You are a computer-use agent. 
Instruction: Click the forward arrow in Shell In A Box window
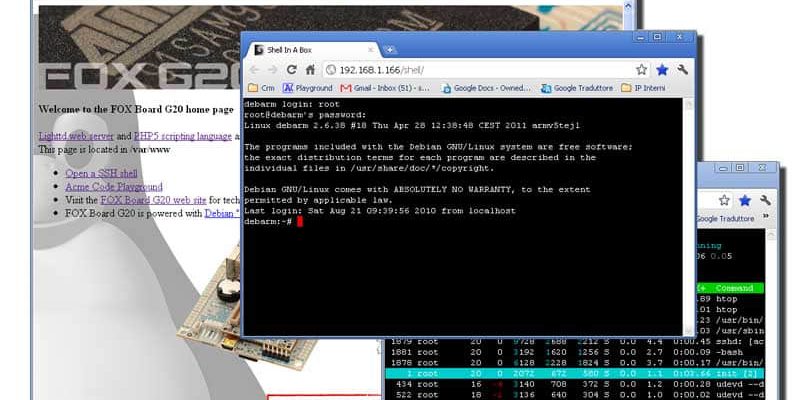273,70
